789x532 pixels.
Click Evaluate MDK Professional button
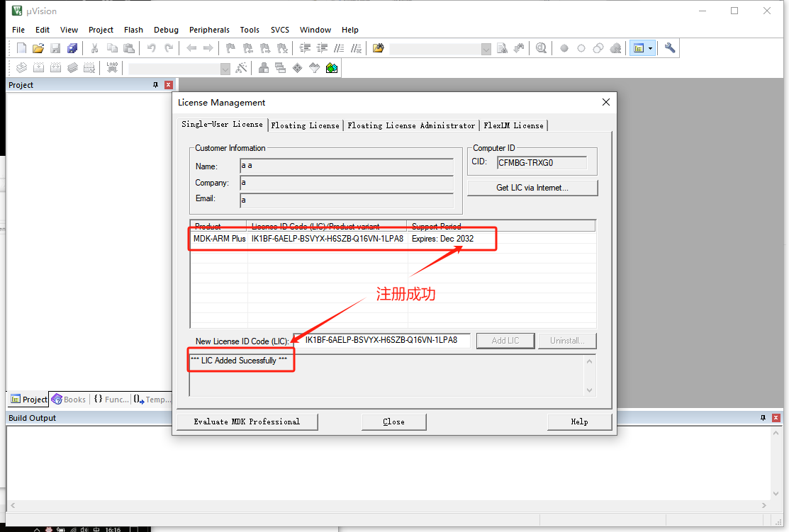247,421
